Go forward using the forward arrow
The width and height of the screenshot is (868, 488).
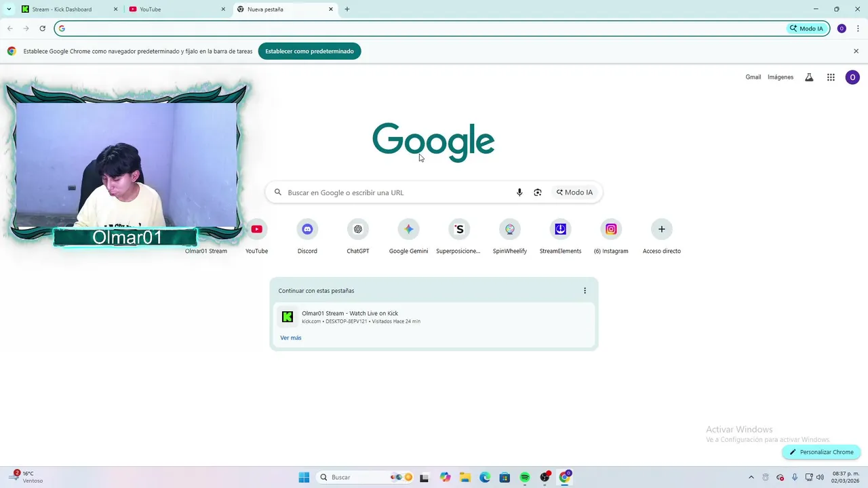pos(26,28)
